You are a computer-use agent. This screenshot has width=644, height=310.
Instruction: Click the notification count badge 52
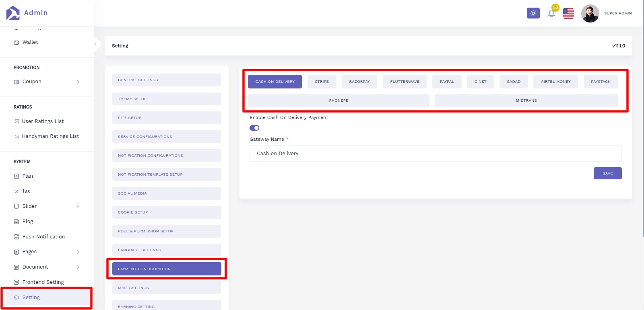pos(555,7)
